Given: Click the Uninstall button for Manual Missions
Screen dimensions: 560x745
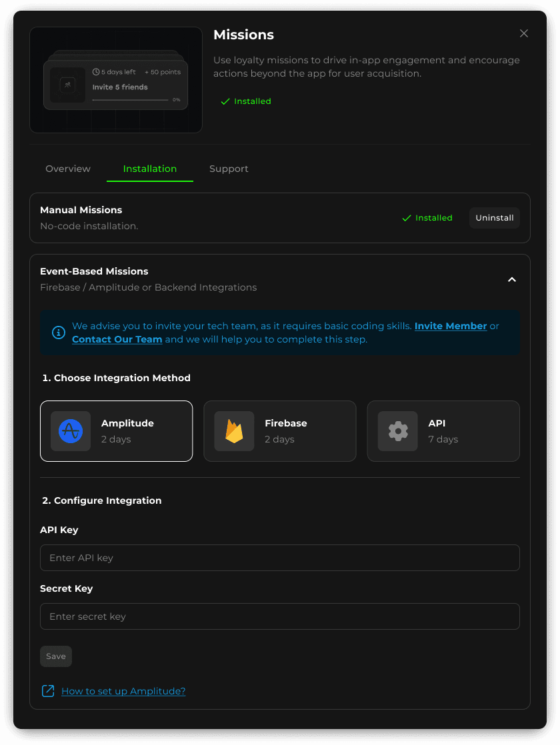Looking at the screenshot, I should [494, 218].
